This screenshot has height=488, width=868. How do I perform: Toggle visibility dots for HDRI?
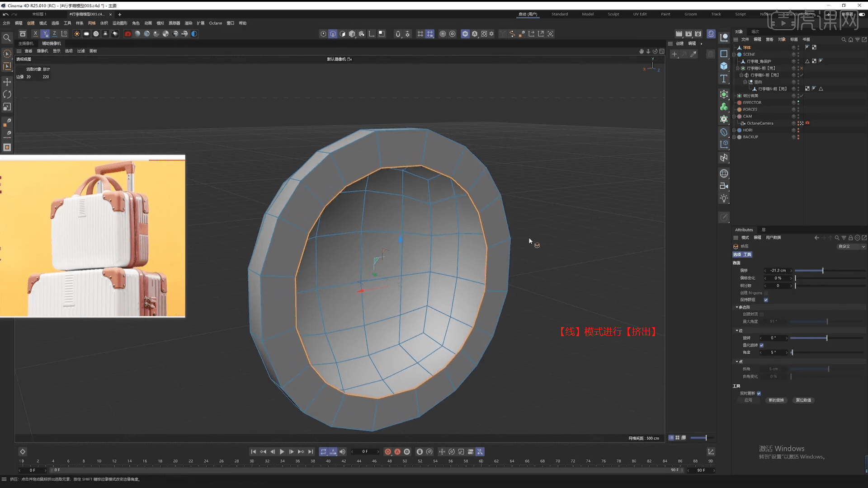pyautogui.click(x=798, y=130)
